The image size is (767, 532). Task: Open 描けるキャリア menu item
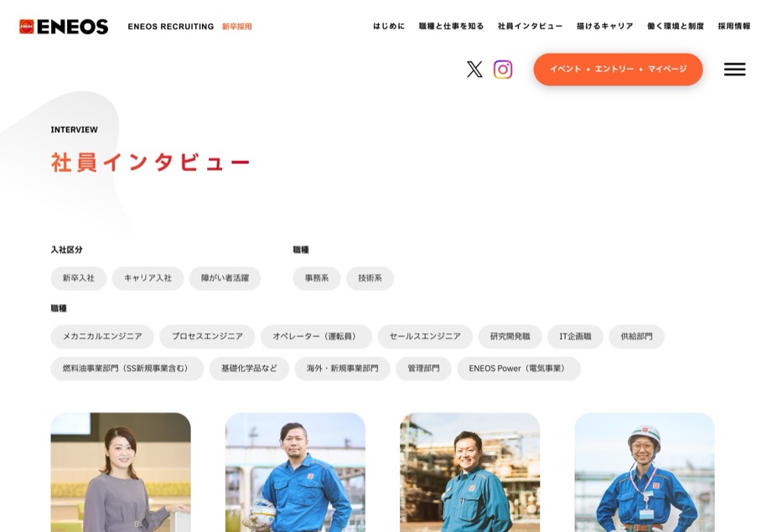[605, 27]
